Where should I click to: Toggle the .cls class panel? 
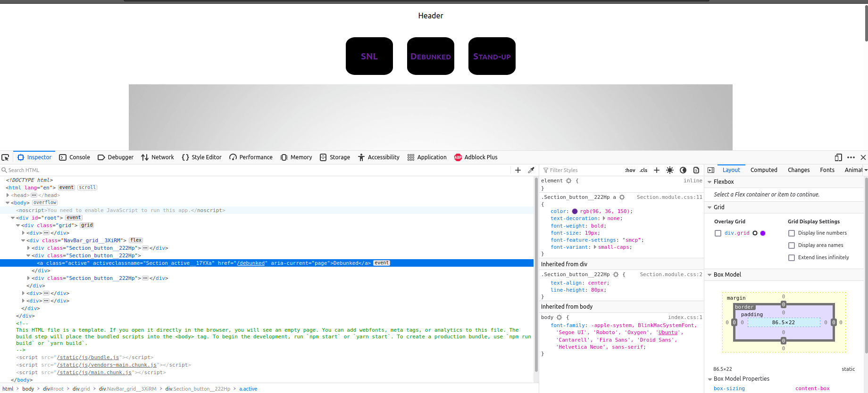tap(643, 170)
